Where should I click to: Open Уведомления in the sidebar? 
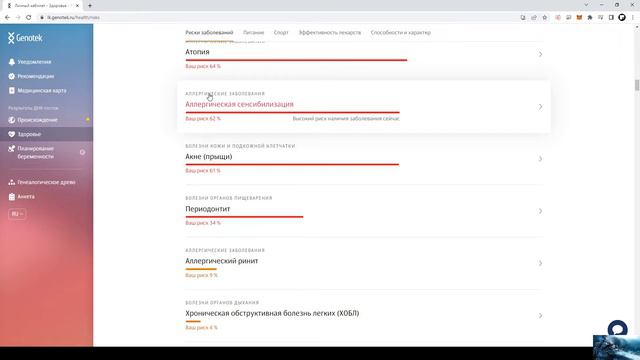(x=34, y=62)
